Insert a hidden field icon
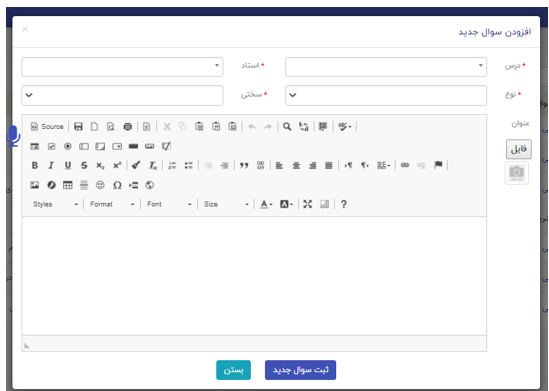Image resolution: width=549 pixels, height=391 pixels. 166,146
